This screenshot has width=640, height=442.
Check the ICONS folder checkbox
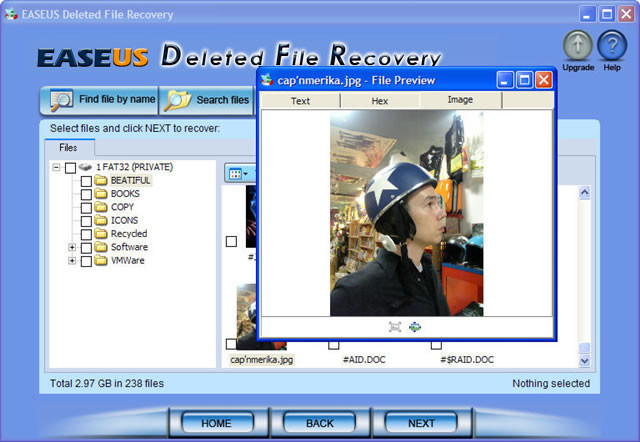click(x=86, y=221)
